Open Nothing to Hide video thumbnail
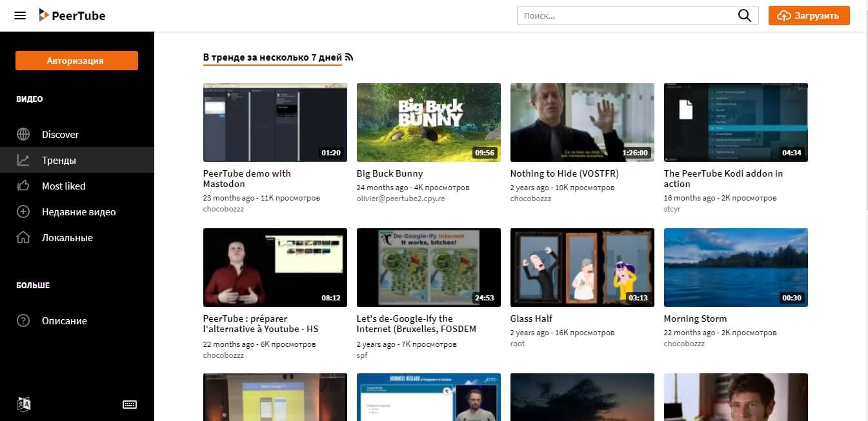 tap(582, 122)
